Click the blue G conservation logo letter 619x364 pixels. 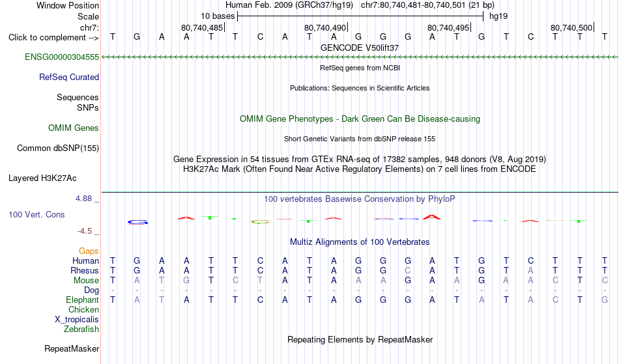(137, 223)
